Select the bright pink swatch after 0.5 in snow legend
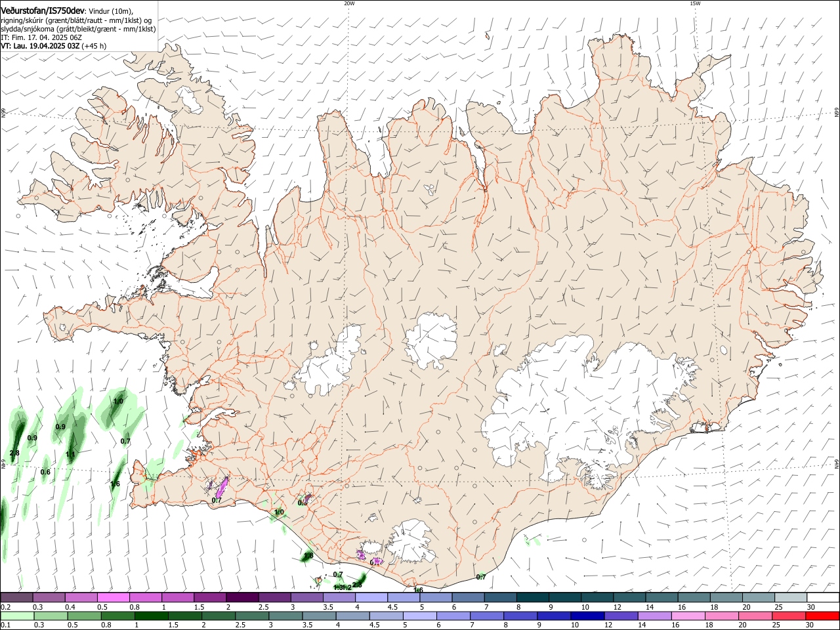The height and width of the screenshot is (630, 840). coord(114,597)
